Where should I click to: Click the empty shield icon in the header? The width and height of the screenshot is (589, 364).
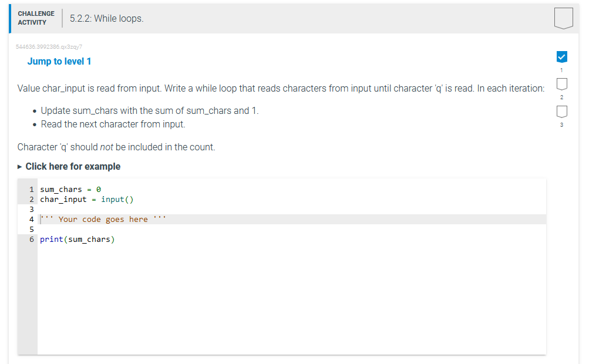tap(563, 18)
